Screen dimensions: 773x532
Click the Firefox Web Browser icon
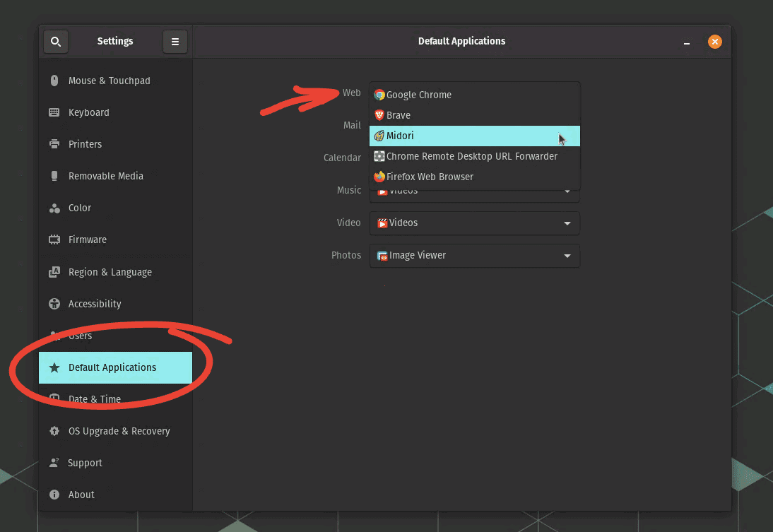(379, 177)
